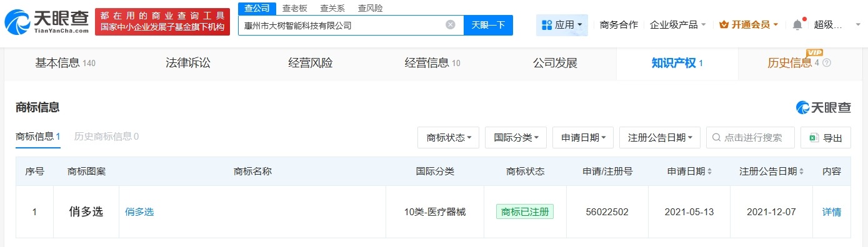The width and height of the screenshot is (868, 247).
Task: Click announcement date 2021-12-07
Action: point(771,212)
